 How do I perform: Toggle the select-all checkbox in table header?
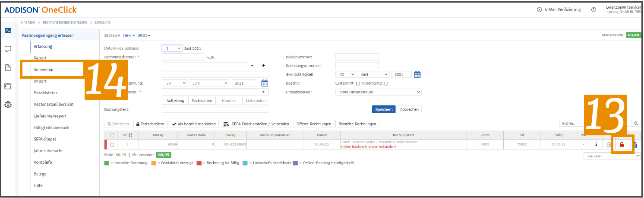pos(113,135)
